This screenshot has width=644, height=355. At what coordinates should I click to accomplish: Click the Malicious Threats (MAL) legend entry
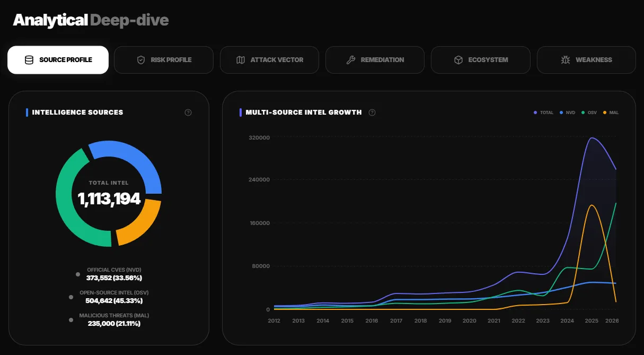(110, 319)
